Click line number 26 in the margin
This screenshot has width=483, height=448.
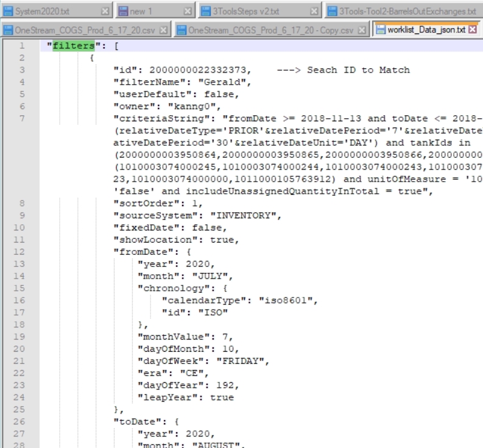click(19, 421)
